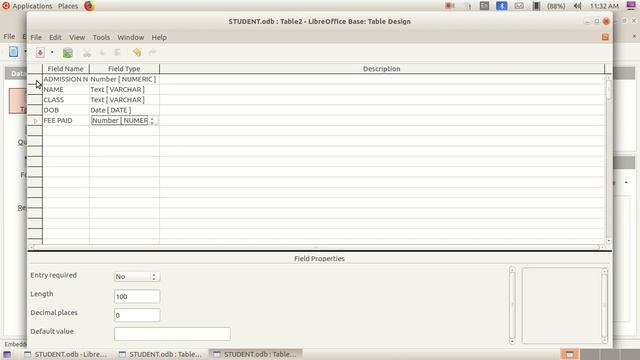
Task: Click the New document icon in background window
Action: (x=13, y=52)
